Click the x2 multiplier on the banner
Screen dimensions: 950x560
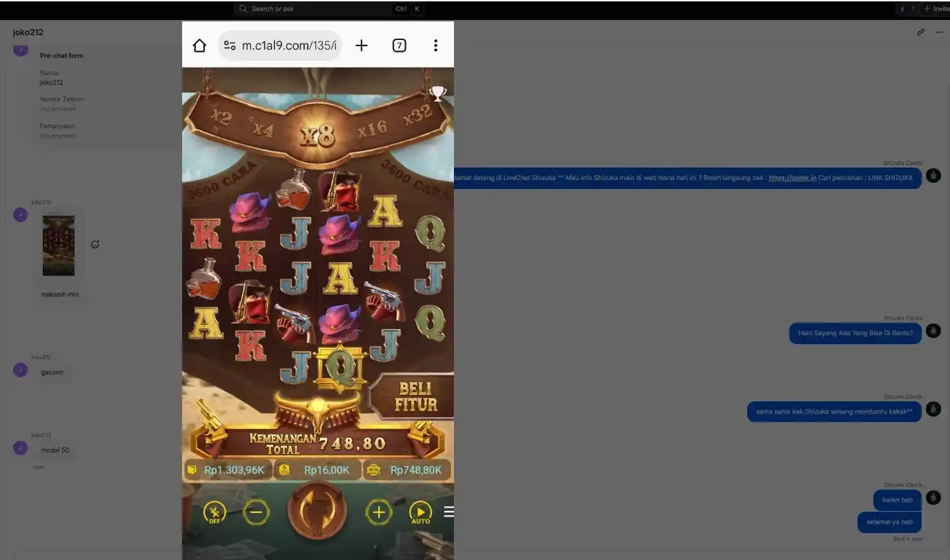pyautogui.click(x=221, y=117)
